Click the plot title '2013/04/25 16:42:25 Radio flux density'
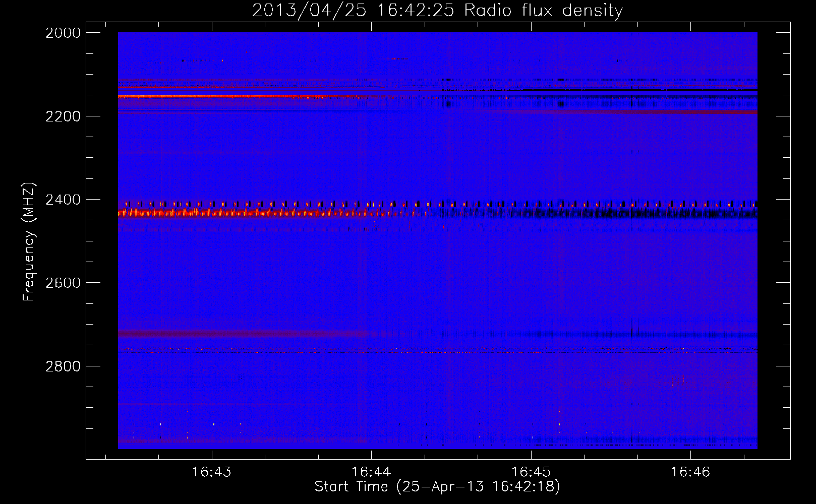Viewport: 816px width, 504px height. pyautogui.click(x=437, y=10)
